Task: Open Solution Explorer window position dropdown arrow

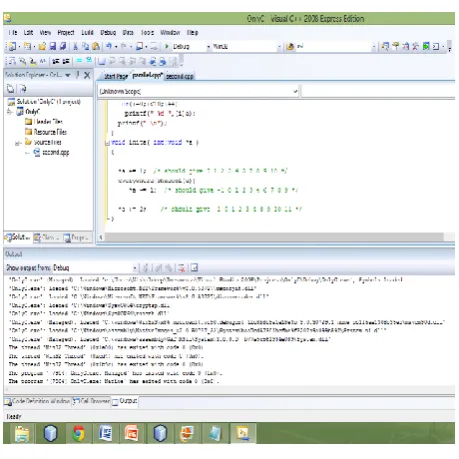Action: coord(68,75)
